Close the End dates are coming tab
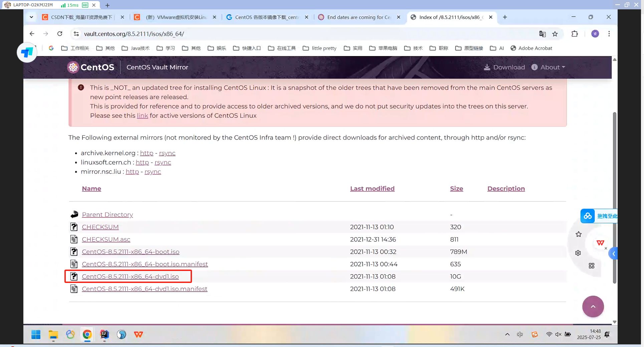 point(399,17)
